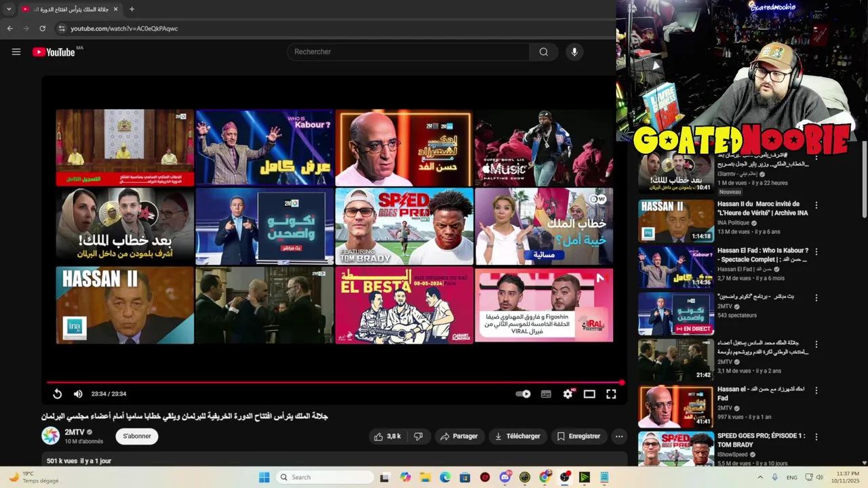Go back in the browser
This screenshot has width=868, height=488.
[10, 28]
